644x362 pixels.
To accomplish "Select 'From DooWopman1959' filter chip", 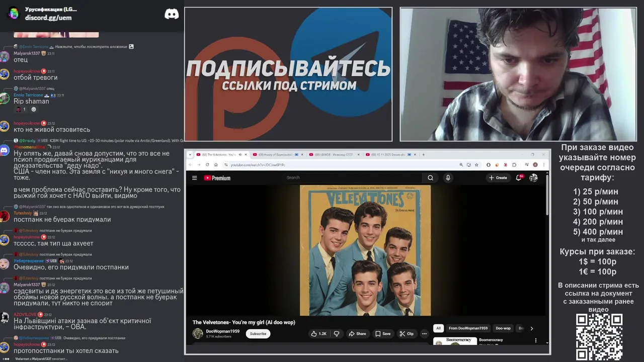I will click(x=468, y=328).
